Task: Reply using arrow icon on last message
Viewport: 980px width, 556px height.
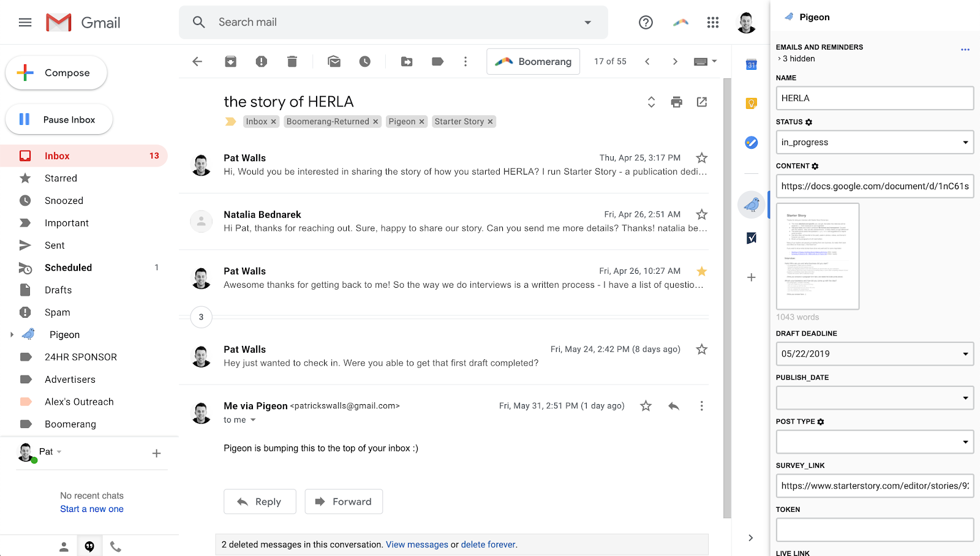Action: click(x=674, y=406)
